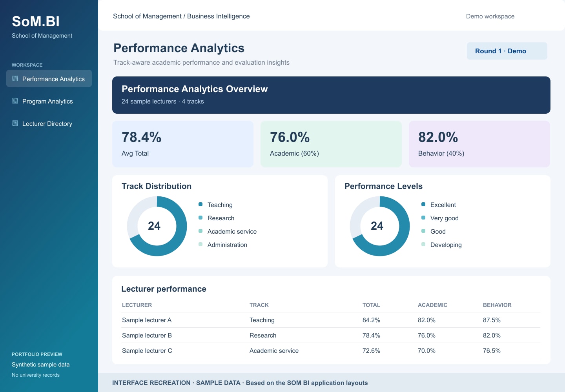Viewport: 565px width, 392px height.
Task: Click the School of Management breadcrumb
Action: coord(147,16)
